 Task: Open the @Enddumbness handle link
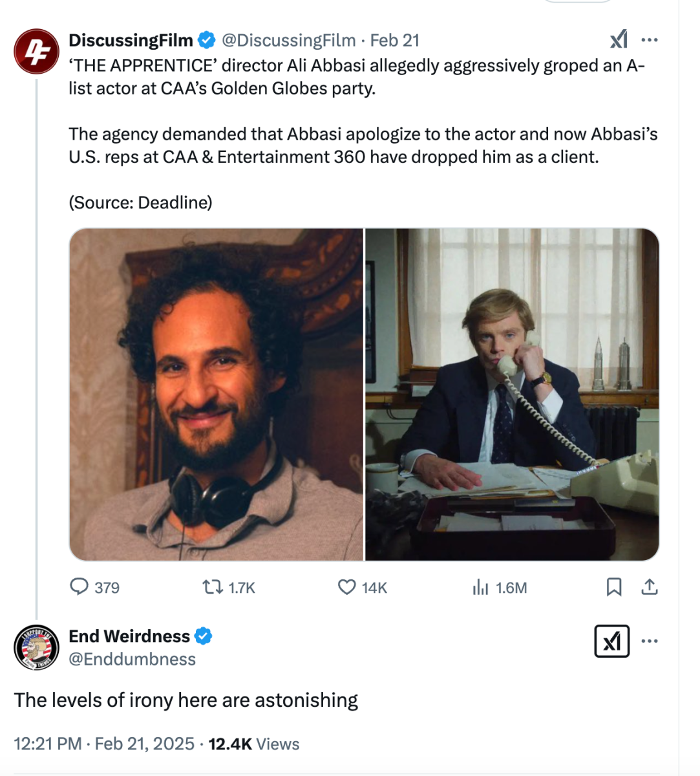(133, 659)
